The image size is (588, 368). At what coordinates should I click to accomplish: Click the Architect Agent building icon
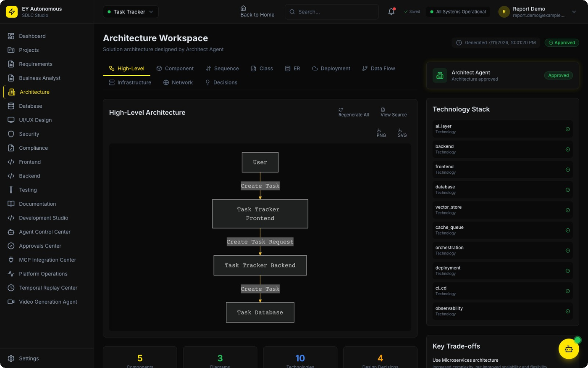click(x=440, y=75)
